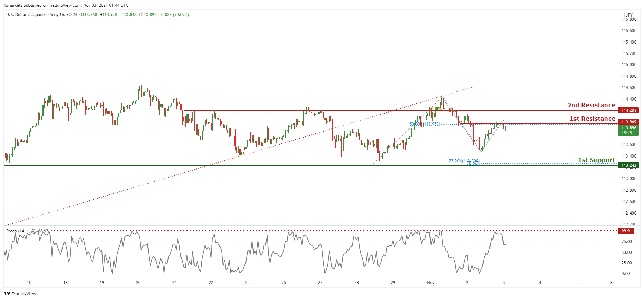Click the 0.00 stochastic axis label
This screenshot has width=644, height=300.
click(626, 274)
